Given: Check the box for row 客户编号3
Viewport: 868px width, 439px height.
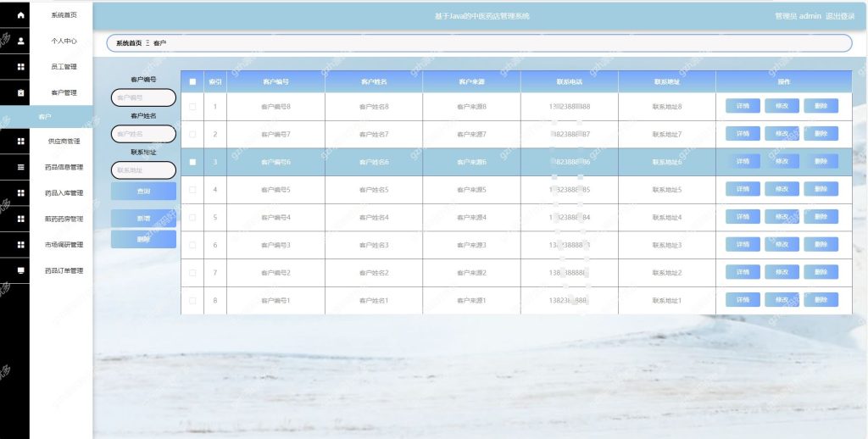Looking at the screenshot, I should (192, 245).
